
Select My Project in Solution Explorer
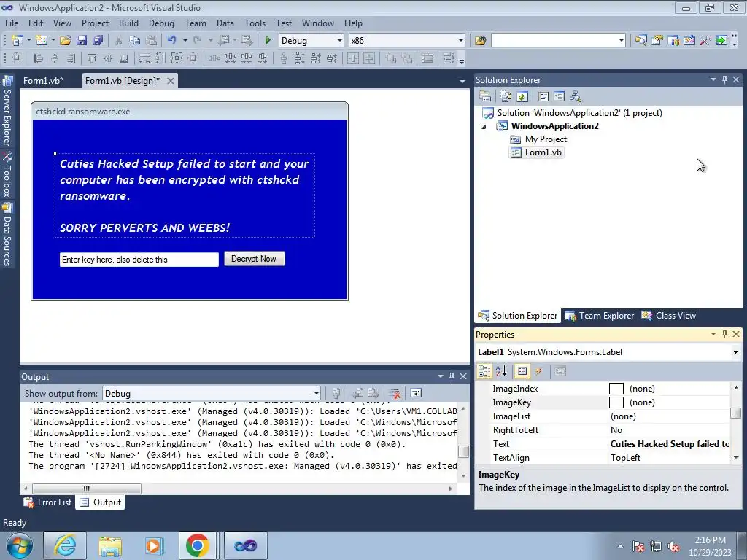(x=538, y=139)
